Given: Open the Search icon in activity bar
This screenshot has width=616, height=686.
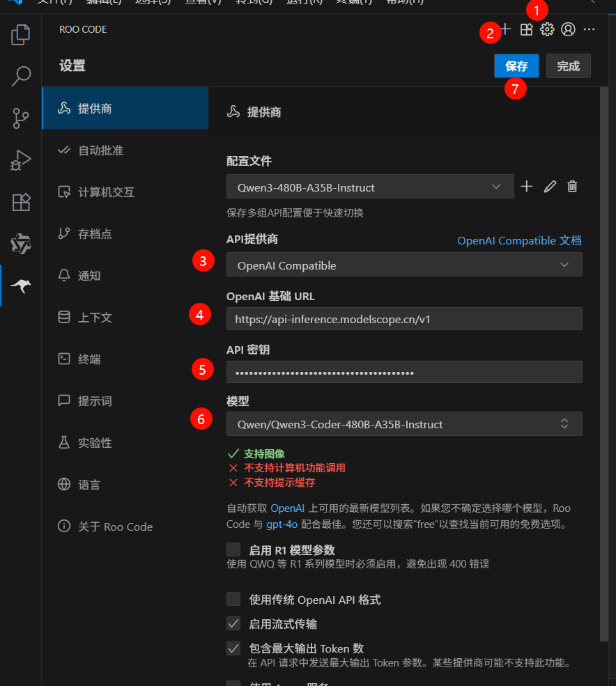Looking at the screenshot, I should click(x=20, y=76).
